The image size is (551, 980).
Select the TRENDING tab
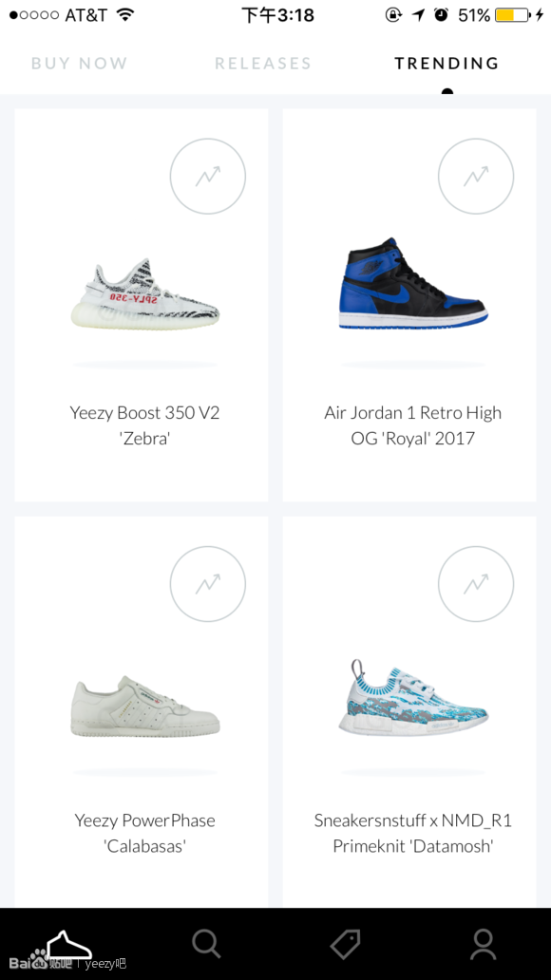tap(446, 63)
